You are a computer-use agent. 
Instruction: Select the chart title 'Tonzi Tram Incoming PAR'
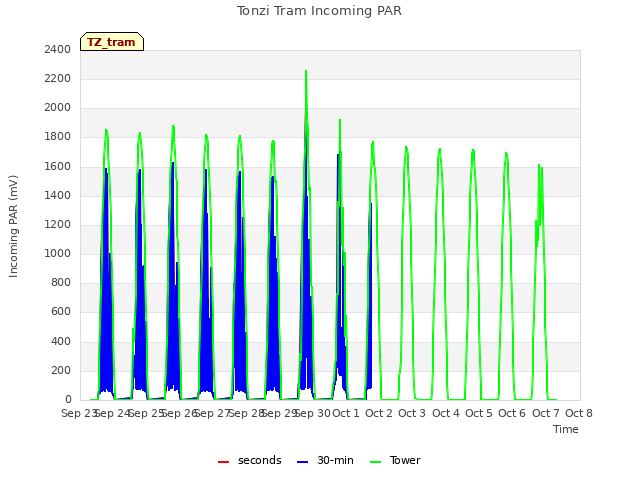pyautogui.click(x=319, y=11)
